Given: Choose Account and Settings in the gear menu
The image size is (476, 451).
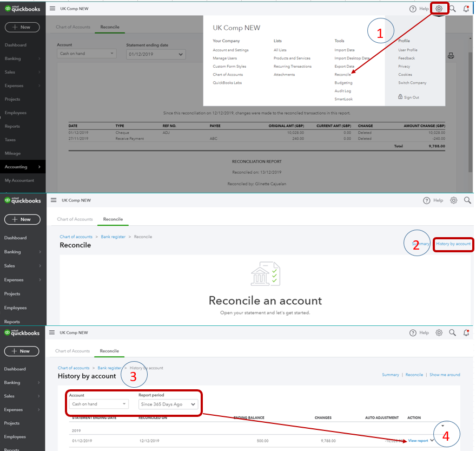Looking at the screenshot, I should pos(230,50).
